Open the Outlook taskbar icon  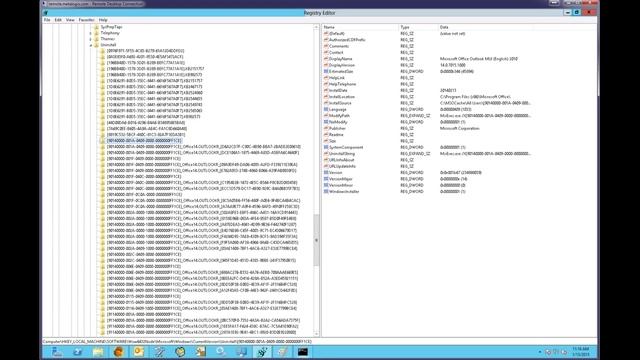[139, 352]
